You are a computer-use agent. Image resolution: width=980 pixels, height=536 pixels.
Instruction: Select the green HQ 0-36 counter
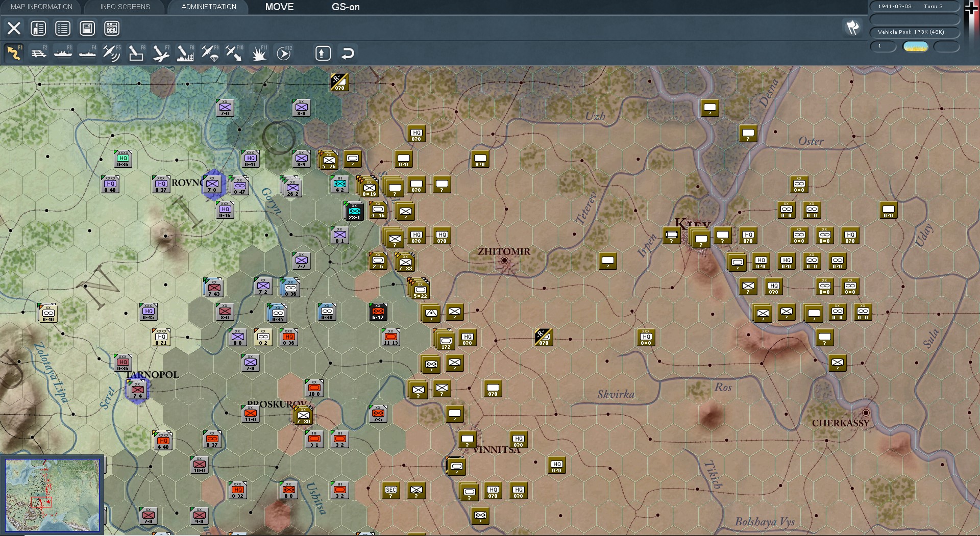[x=123, y=159]
